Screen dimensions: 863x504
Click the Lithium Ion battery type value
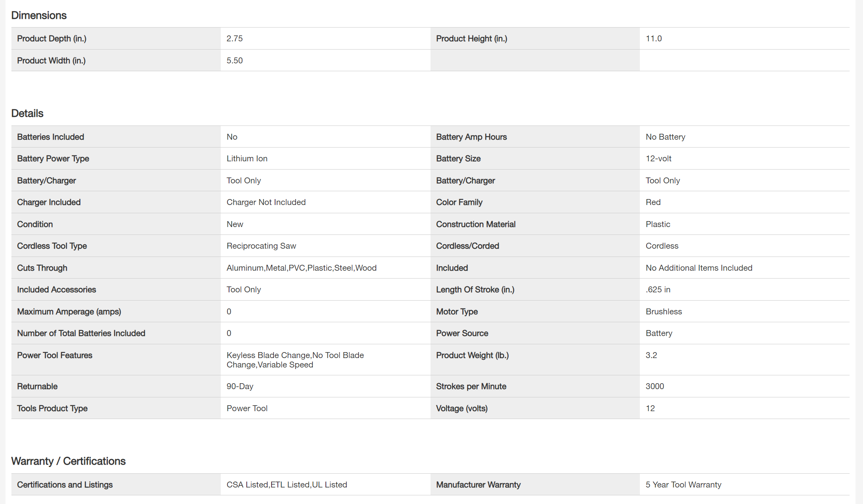click(x=247, y=159)
